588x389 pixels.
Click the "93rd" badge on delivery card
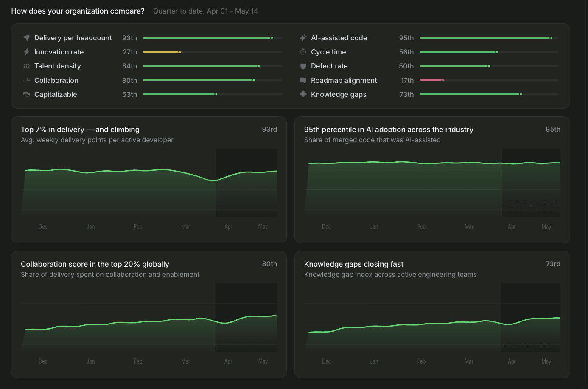269,129
